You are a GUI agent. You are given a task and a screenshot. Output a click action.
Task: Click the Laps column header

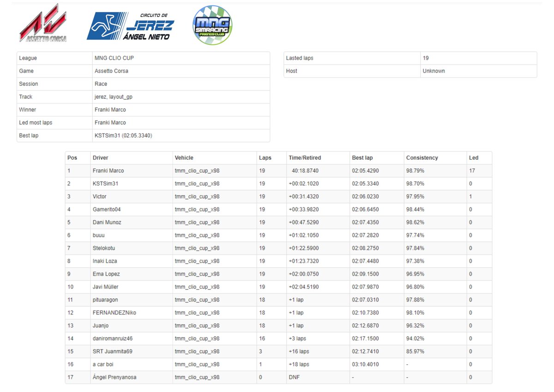pyautogui.click(x=265, y=157)
